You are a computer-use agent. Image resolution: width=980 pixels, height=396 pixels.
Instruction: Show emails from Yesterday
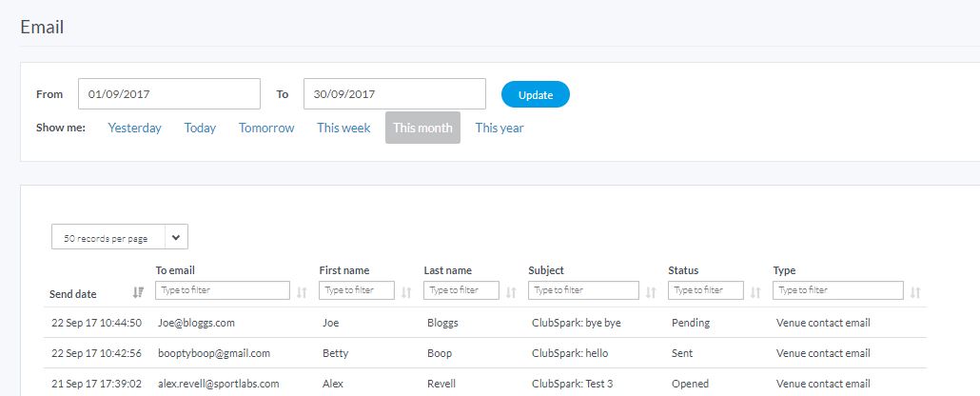pos(135,128)
